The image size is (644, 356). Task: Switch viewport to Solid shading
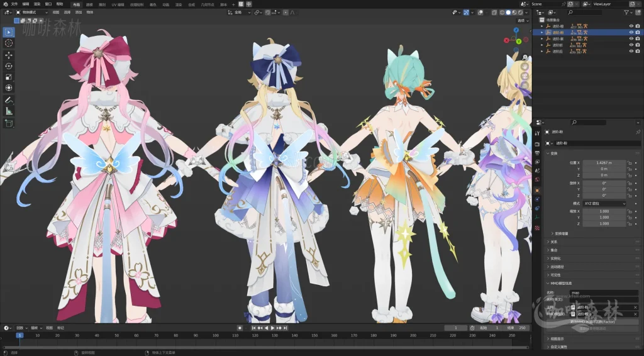pos(508,13)
